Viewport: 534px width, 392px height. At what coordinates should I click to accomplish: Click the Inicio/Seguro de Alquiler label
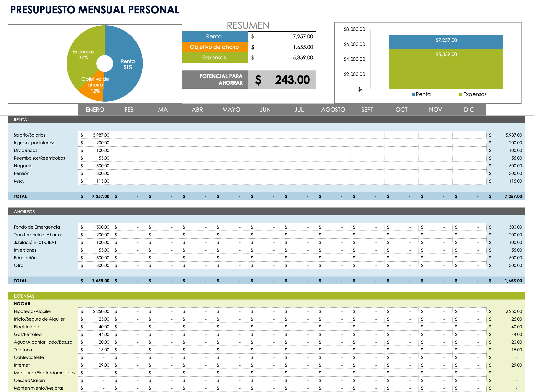[x=39, y=319]
